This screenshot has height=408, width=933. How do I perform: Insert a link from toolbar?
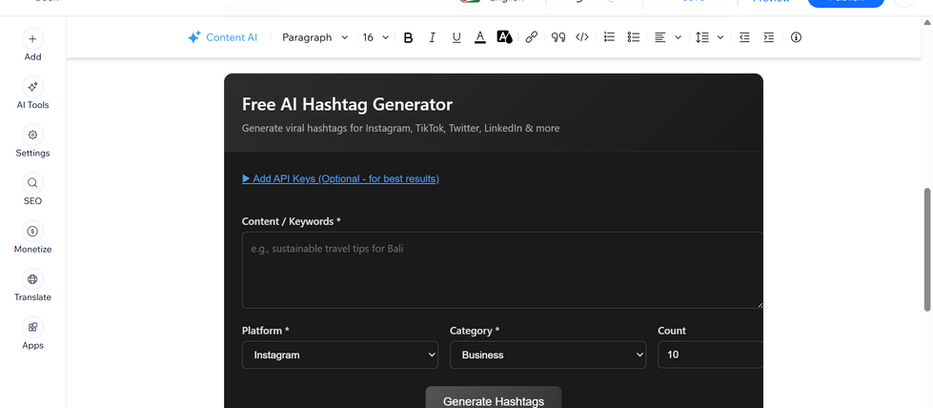pyautogui.click(x=531, y=37)
